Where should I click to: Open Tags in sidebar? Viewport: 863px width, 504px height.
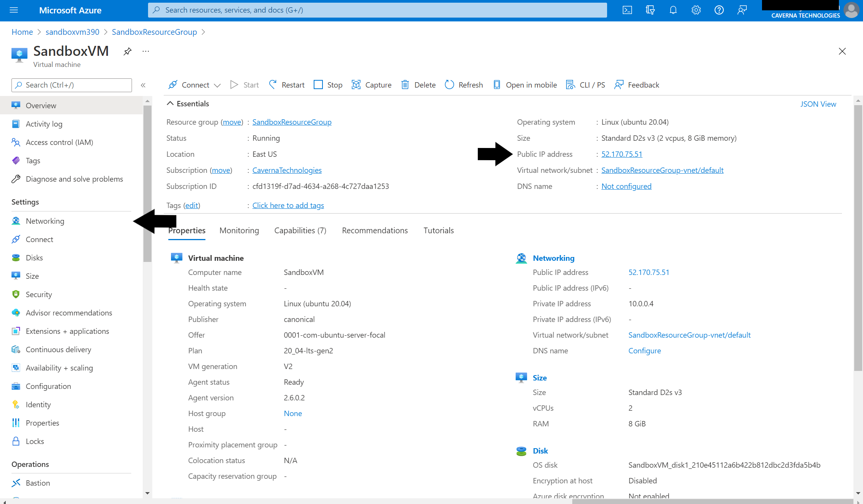click(x=33, y=161)
